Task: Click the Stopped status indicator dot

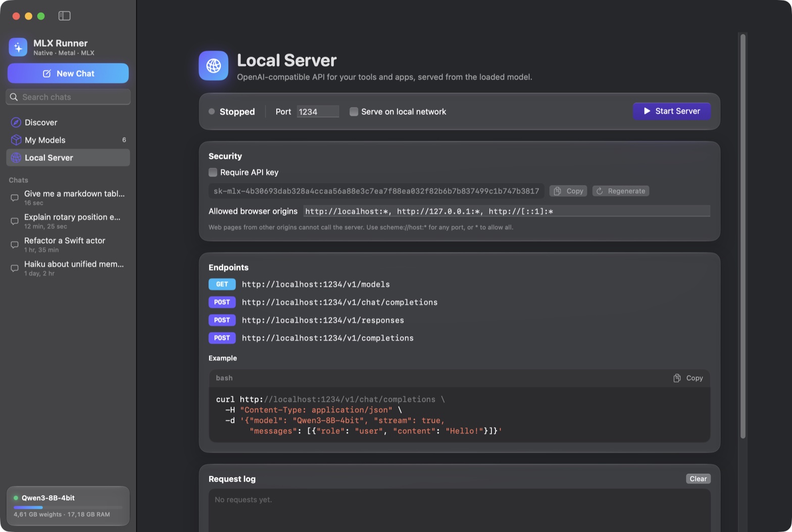Action: (212, 112)
